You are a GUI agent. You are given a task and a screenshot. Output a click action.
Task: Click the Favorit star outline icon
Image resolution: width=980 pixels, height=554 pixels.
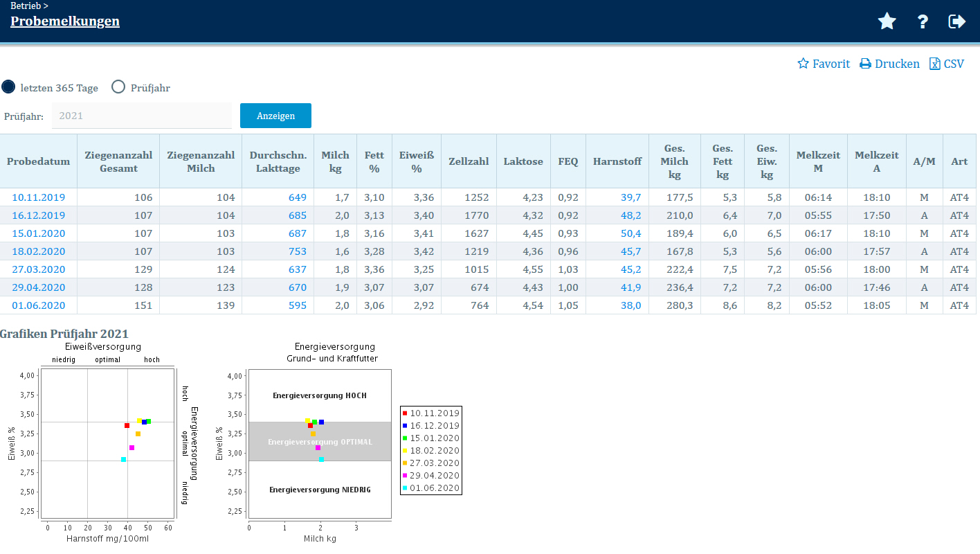pos(803,64)
